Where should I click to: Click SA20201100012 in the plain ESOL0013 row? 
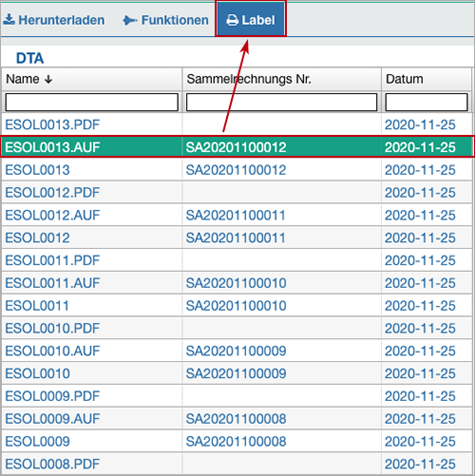(236, 170)
